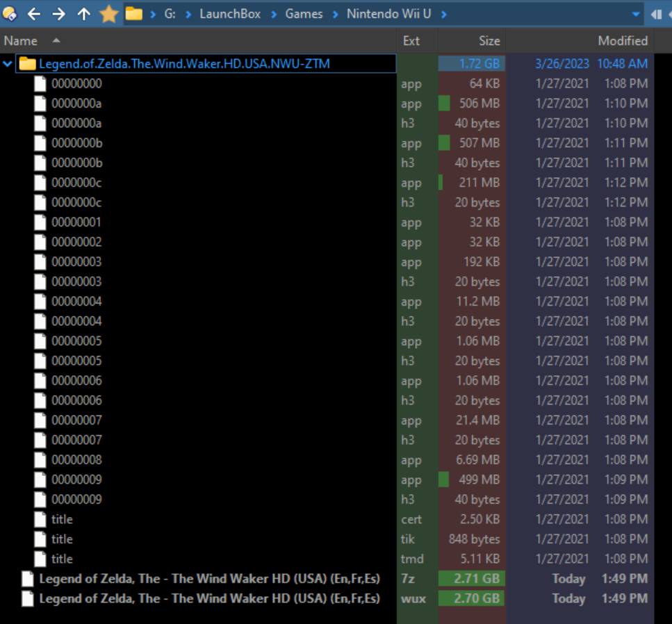Viewport: 672px width, 624px height.
Task: Select the 21.4 MB file 00000007
Action: pyautogui.click(x=76, y=420)
